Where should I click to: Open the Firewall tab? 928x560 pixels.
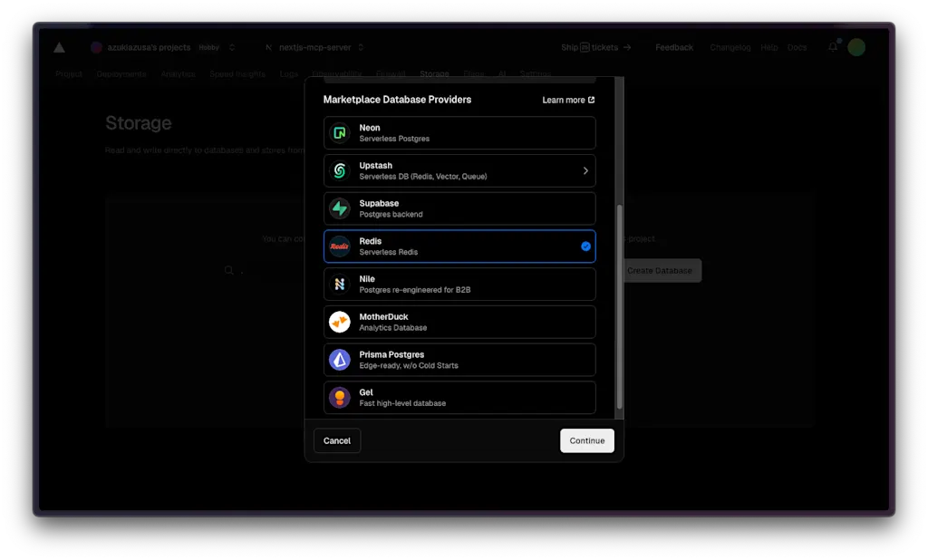(391, 74)
